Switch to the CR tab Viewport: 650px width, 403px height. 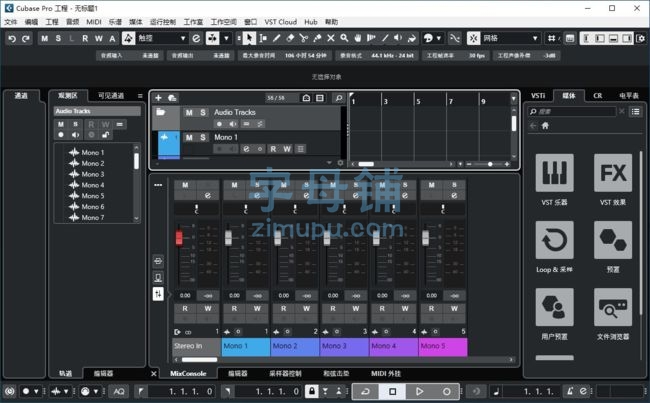click(x=597, y=96)
